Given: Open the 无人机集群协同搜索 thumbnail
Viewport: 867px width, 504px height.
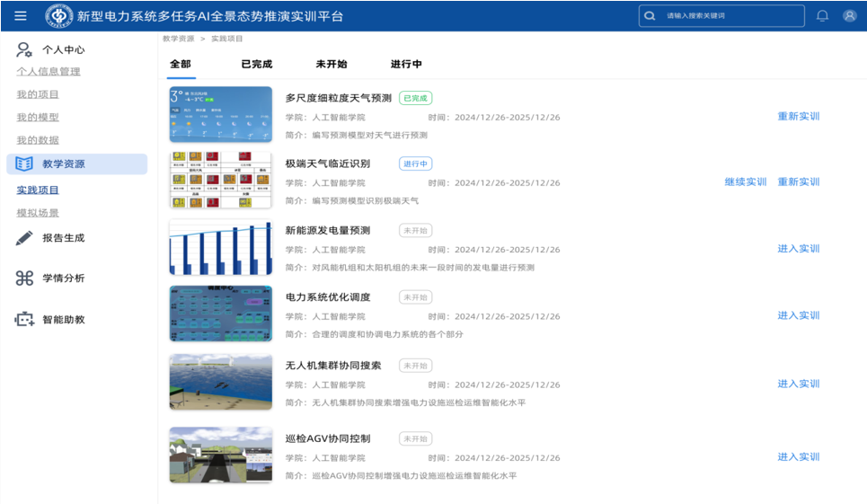Looking at the screenshot, I should point(220,382).
